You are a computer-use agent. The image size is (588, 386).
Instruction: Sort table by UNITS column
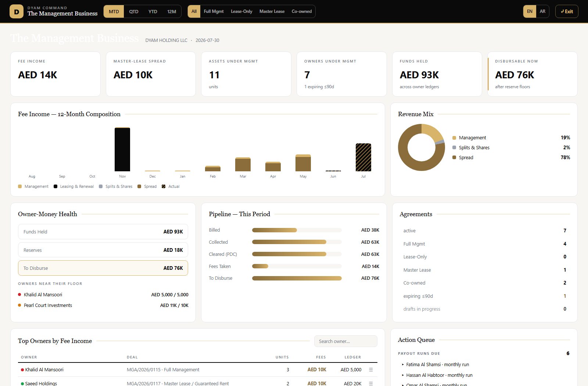click(282, 357)
